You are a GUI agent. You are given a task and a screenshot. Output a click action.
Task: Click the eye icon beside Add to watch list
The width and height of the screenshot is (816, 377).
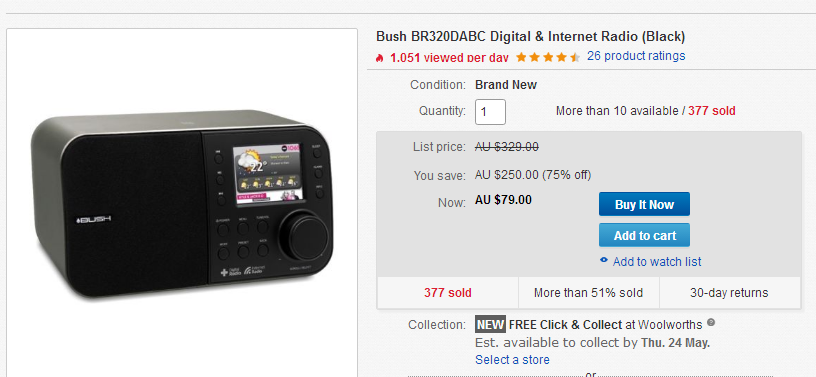604,260
